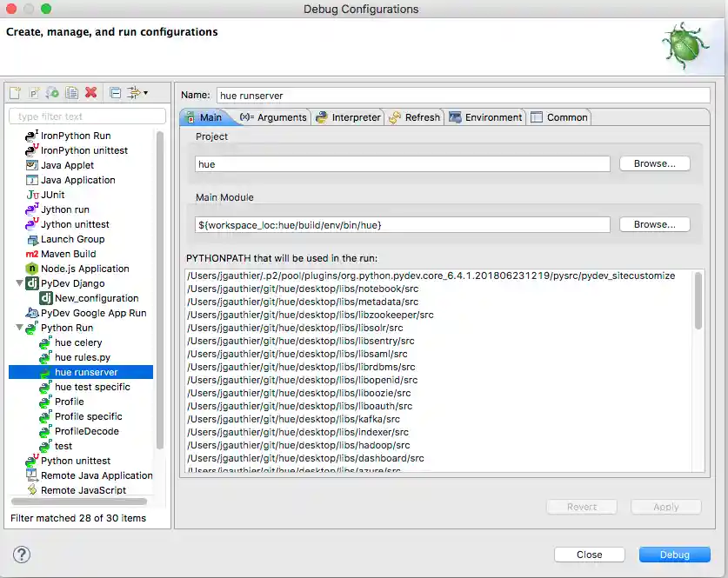Click the type filter text field
Image resolution: width=728 pixels, height=578 pixels.
click(x=85, y=116)
